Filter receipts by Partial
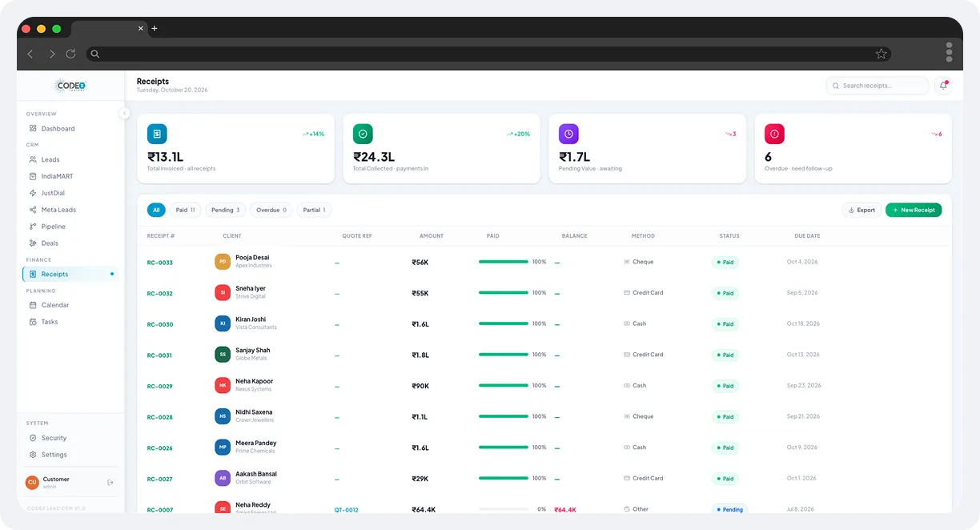Screen dimensions: 980x530 click(314, 210)
